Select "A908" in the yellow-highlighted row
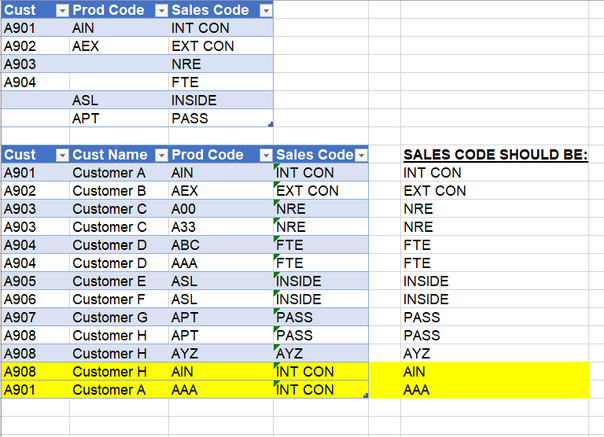Viewport: 604px width, 437px height. pos(35,372)
